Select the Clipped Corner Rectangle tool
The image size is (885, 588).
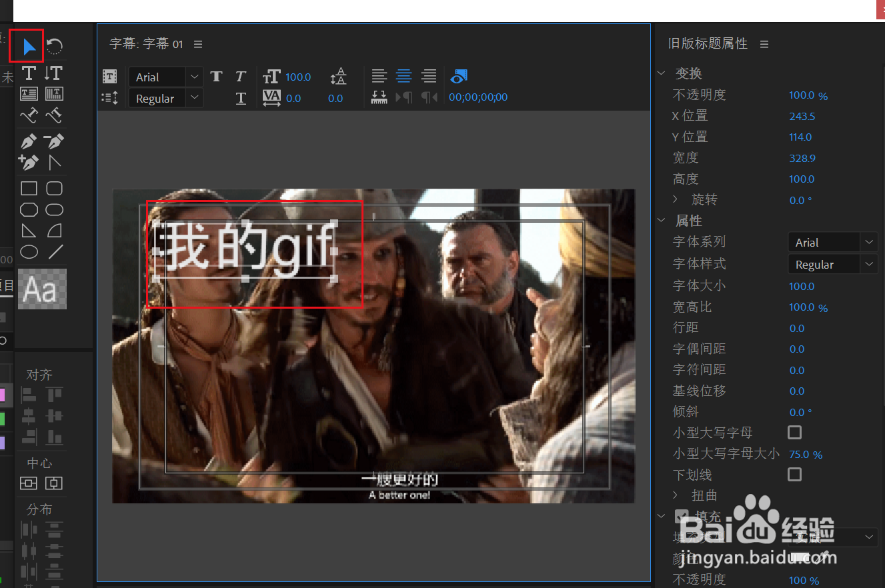(29, 210)
